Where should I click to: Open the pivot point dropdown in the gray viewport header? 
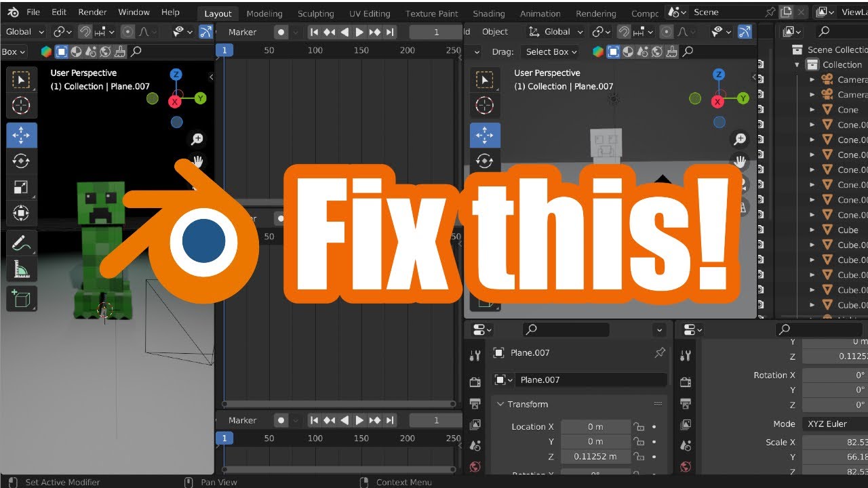pos(601,32)
